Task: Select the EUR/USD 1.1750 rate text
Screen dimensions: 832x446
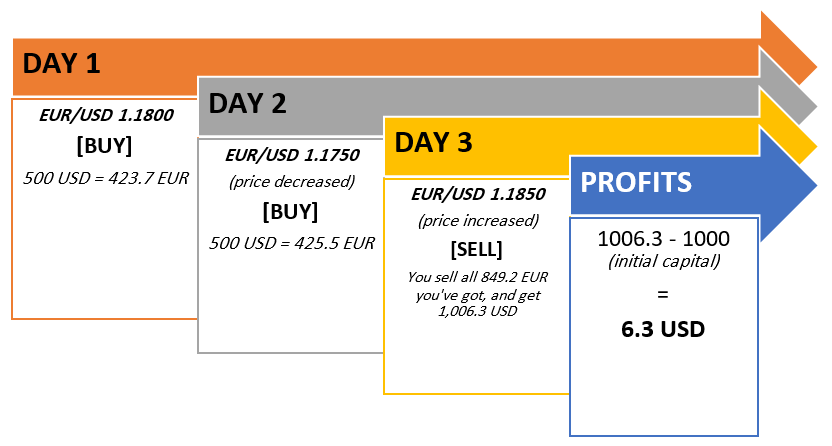Action: click(x=290, y=155)
